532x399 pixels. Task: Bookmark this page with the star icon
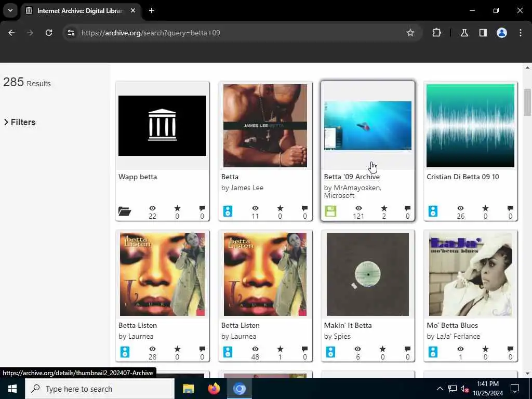(x=410, y=33)
